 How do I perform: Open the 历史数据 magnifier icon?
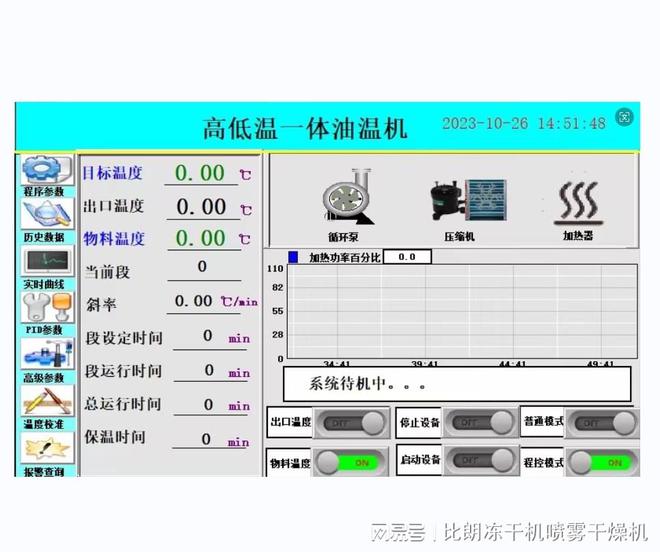[47, 215]
